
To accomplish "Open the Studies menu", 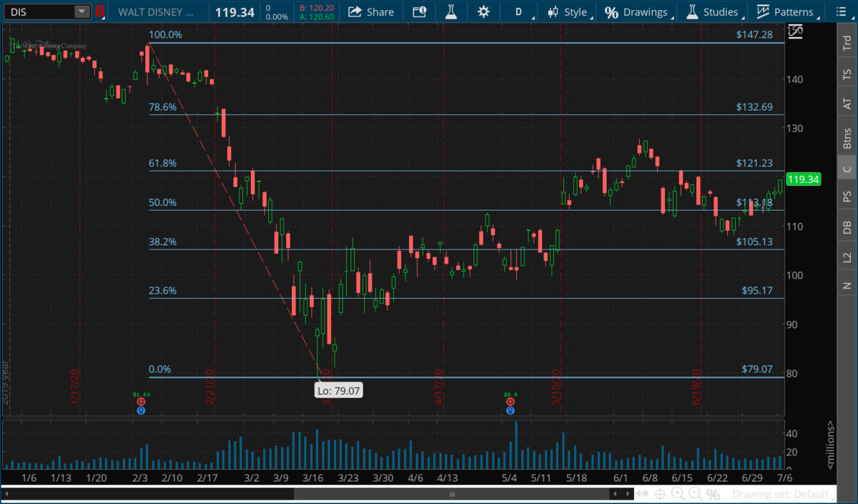I will pyautogui.click(x=712, y=11).
